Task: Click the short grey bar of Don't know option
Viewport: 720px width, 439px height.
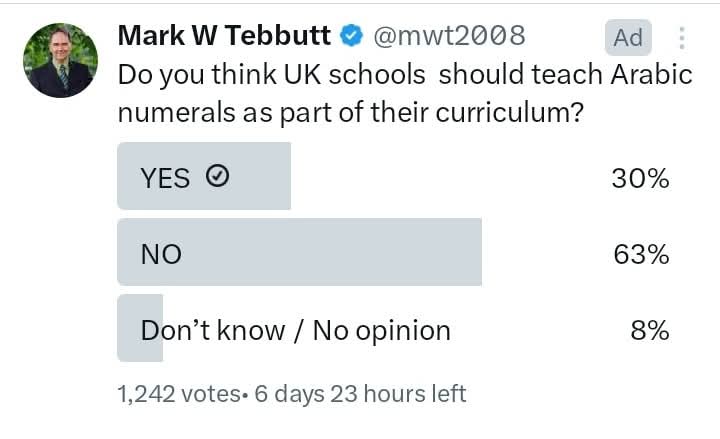Action: pos(140,328)
